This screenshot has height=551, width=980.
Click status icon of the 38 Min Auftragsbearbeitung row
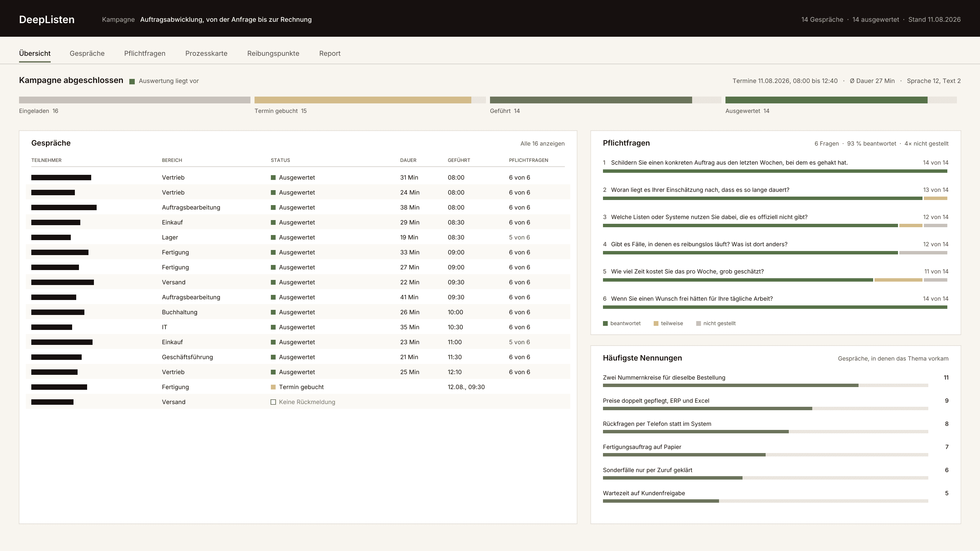273,207
